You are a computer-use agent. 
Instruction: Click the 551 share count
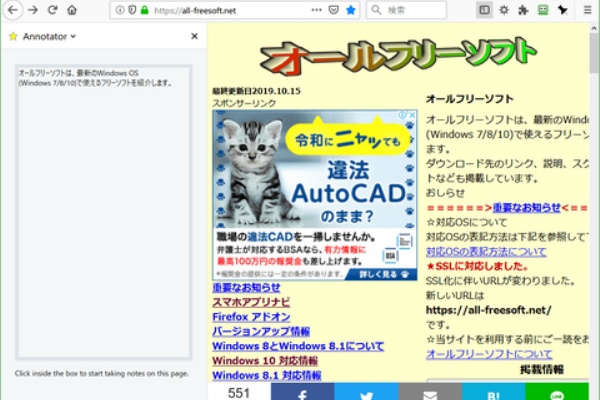[x=239, y=392]
